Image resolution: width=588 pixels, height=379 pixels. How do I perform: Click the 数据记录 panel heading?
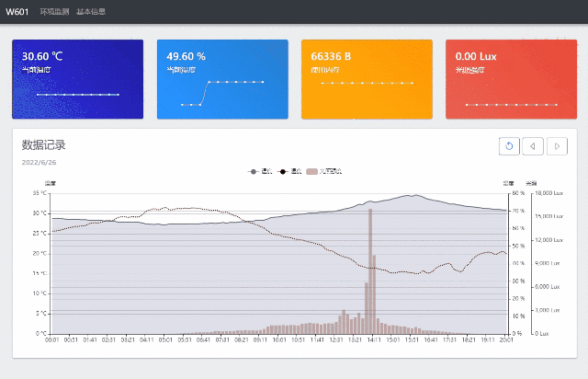coord(44,145)
